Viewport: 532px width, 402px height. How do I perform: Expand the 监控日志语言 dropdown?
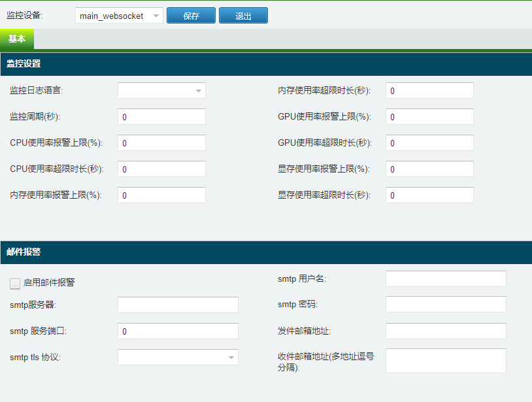161,91
